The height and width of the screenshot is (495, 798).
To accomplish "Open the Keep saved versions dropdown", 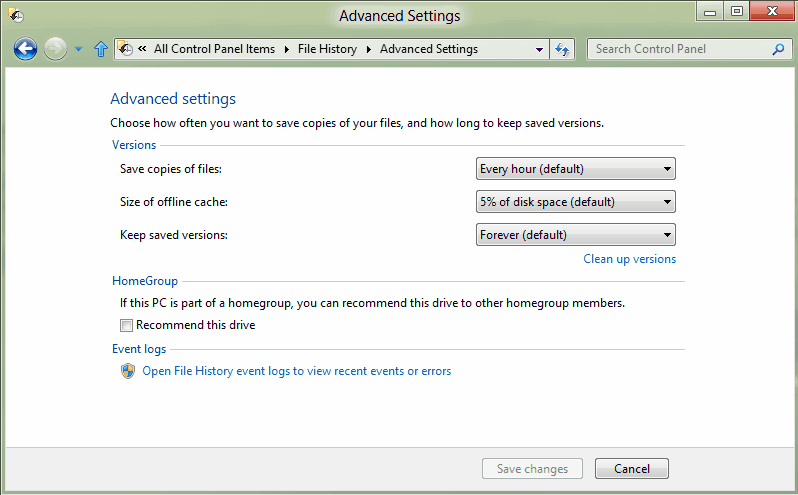I will (575, 235).
